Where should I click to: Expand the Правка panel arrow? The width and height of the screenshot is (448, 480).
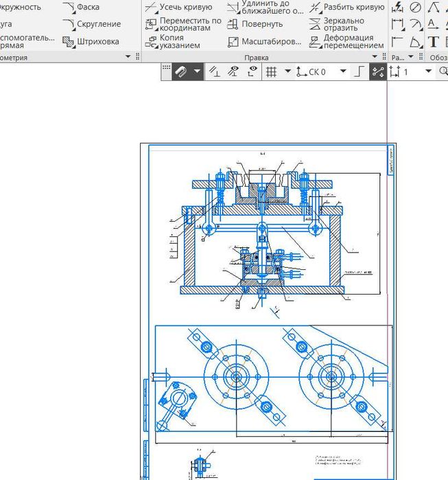tap(375, 56)
